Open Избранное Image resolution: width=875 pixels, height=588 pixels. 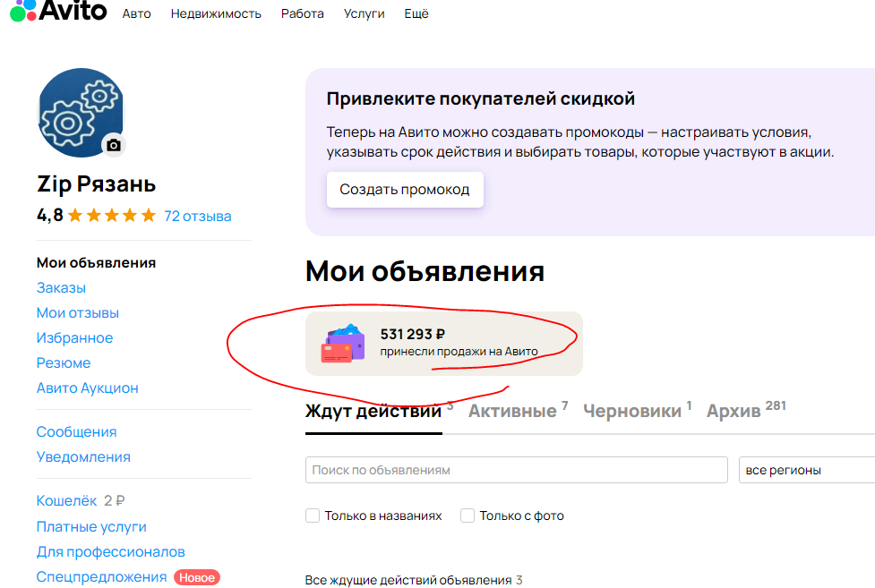pos(74,338)
